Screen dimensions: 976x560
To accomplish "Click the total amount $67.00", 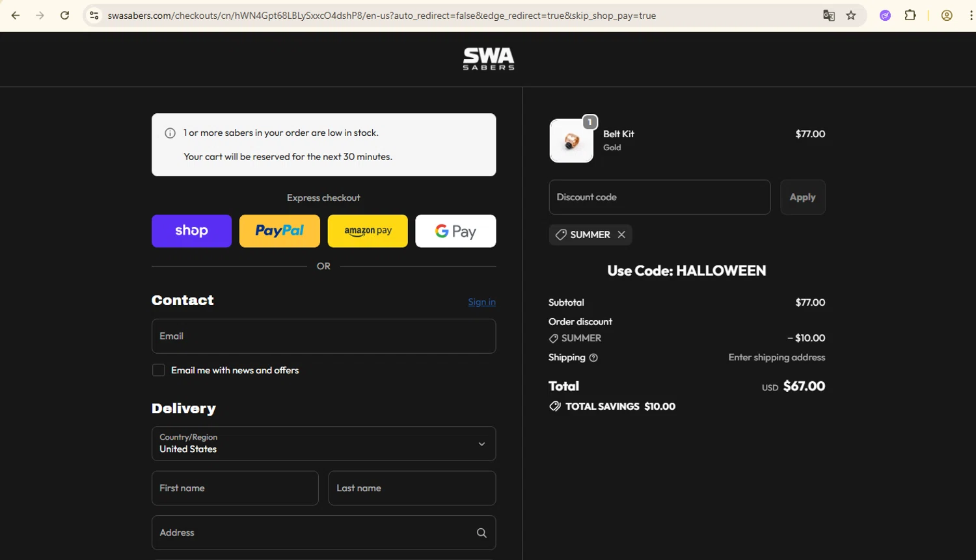I will 804,386.
